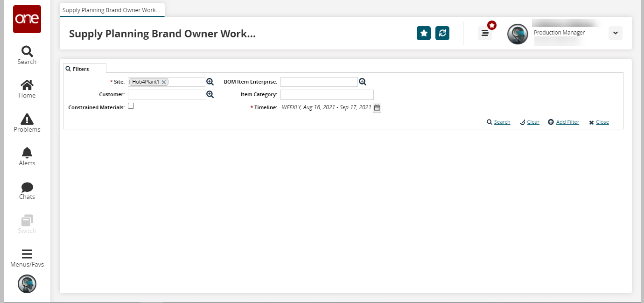Enable the Constrained Materials checkbox
The height and width of the screenshot is (303, 644).
(x=131, y=106)
